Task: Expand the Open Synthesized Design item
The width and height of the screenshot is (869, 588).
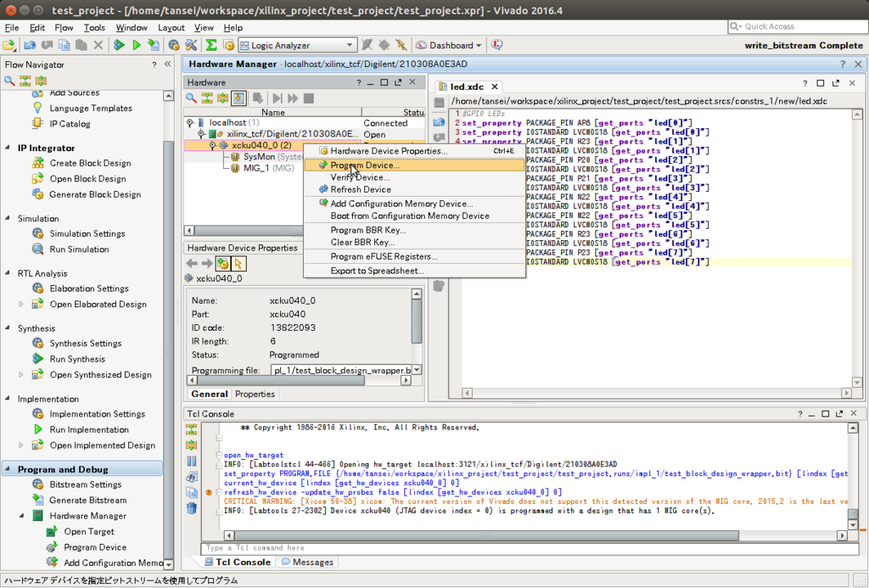Action: coord(21,375)
